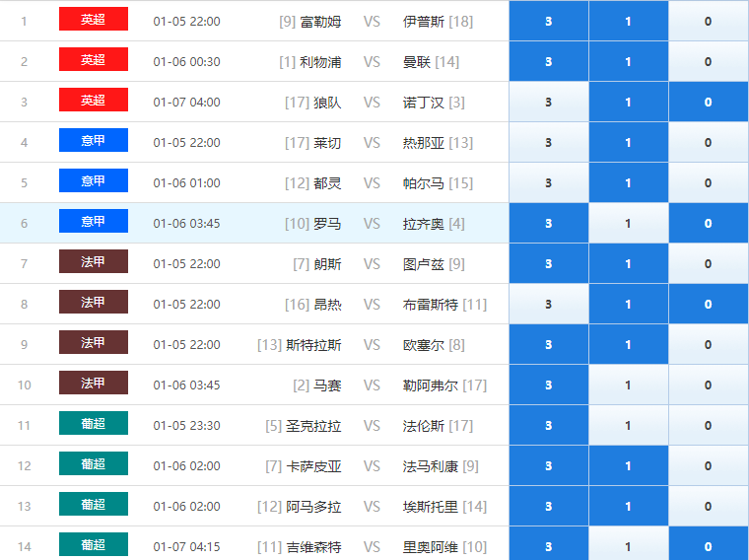Select the VS text for 罗马 match
Image resolution: width=749 pixels, height=560 pixels.
[x=372, y=224]
